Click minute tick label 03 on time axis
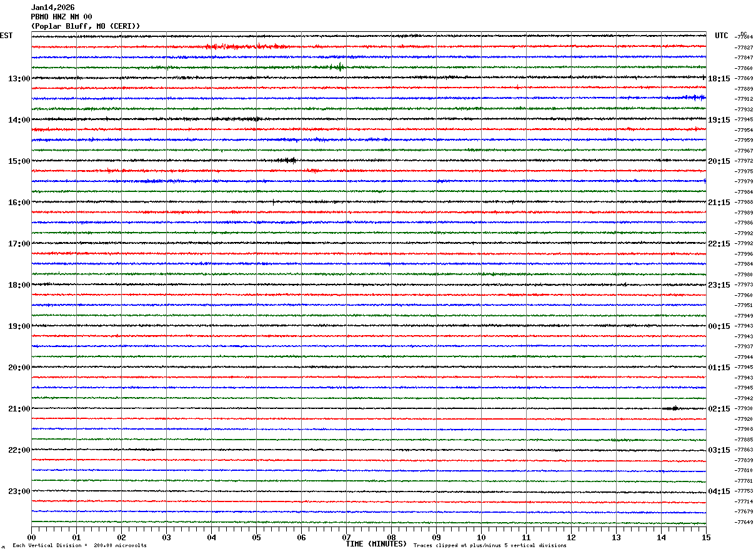 point(166,537)
